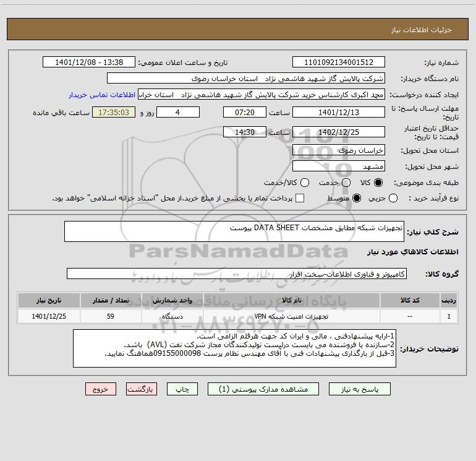Click the چاپ print button
The height and width of the screenshot is (461, 476).
tap(182, 389)
